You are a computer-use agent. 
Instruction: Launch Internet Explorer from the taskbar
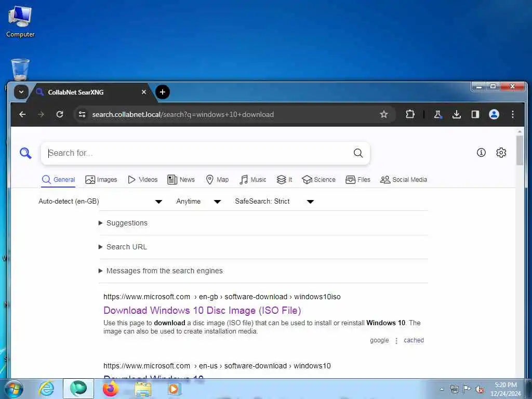(46, 389)
